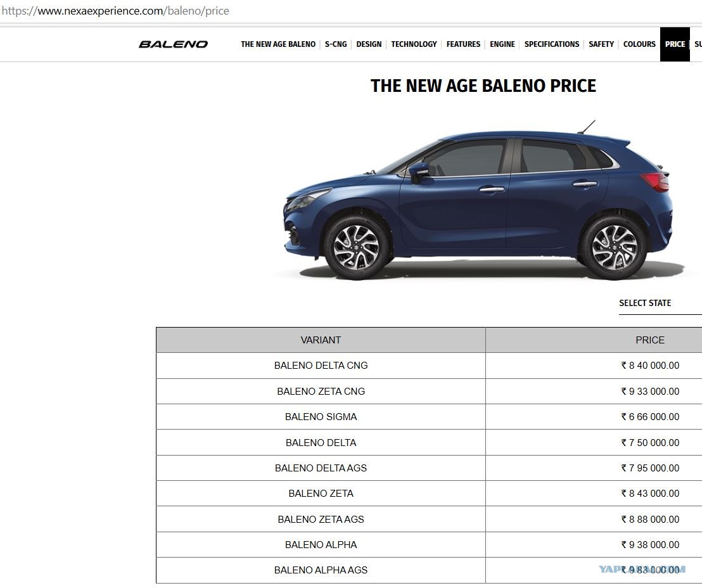The height and width of the screenshot is (588, 702).
Task: Open the SAFETY section
Action: [601, 44]
